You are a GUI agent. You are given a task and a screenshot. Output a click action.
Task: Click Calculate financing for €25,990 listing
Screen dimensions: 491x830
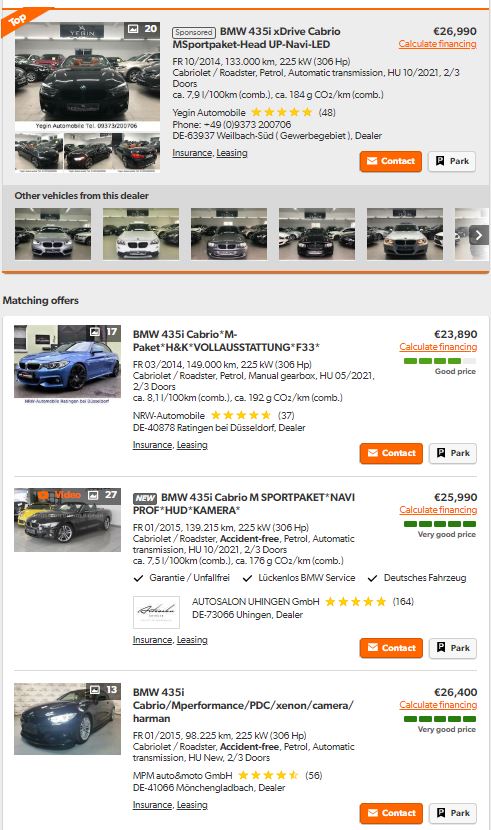click(438, 510)
